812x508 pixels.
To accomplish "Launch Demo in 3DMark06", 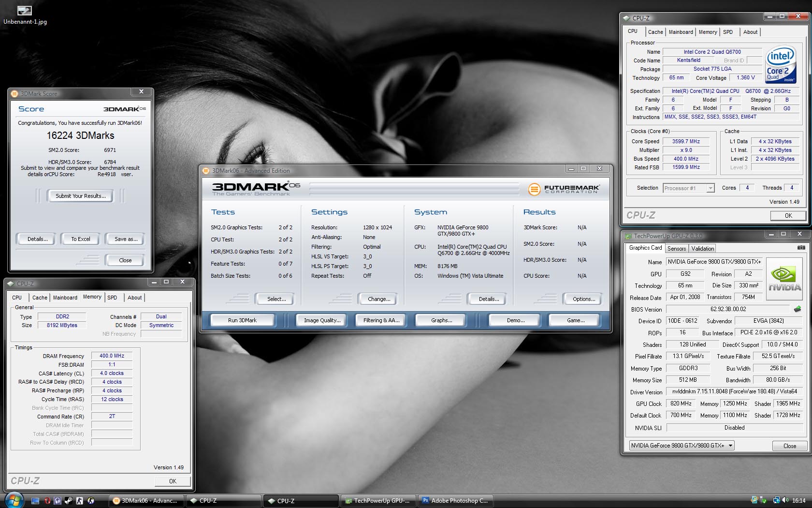I will [x=516, y=320].
